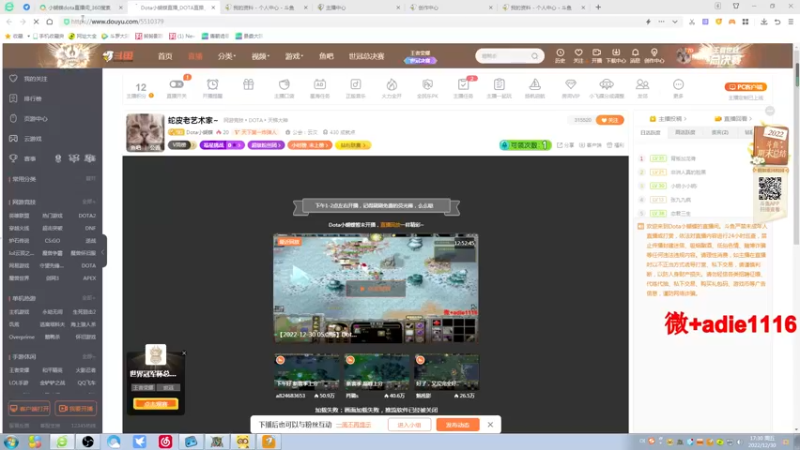Open 世冠总决赛 in the header nav

(366, 56)
